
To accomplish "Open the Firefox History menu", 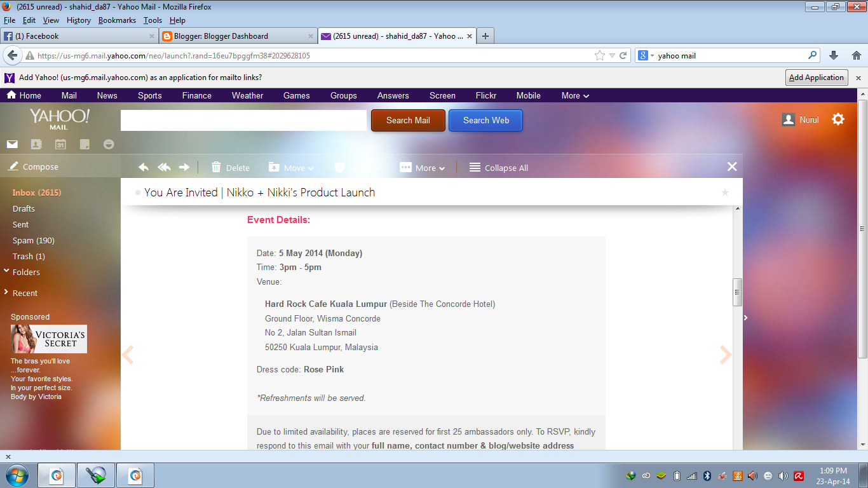I will tap(78, 20).
